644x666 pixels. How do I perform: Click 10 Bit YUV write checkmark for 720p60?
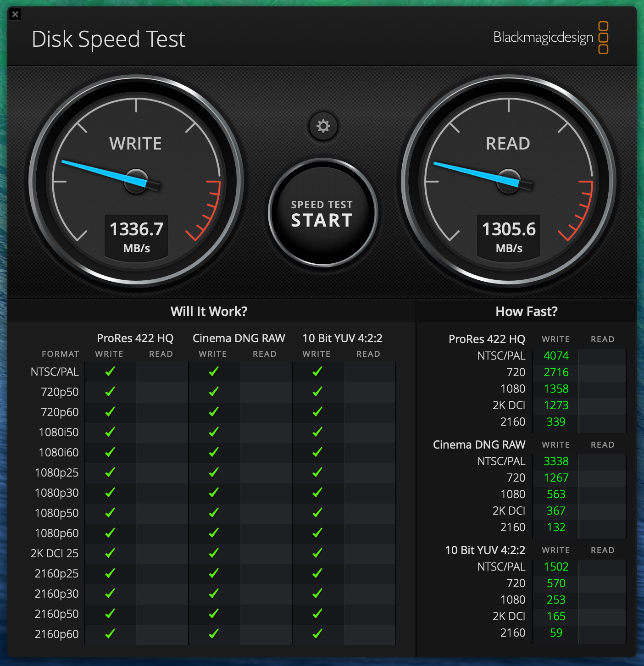317,411
